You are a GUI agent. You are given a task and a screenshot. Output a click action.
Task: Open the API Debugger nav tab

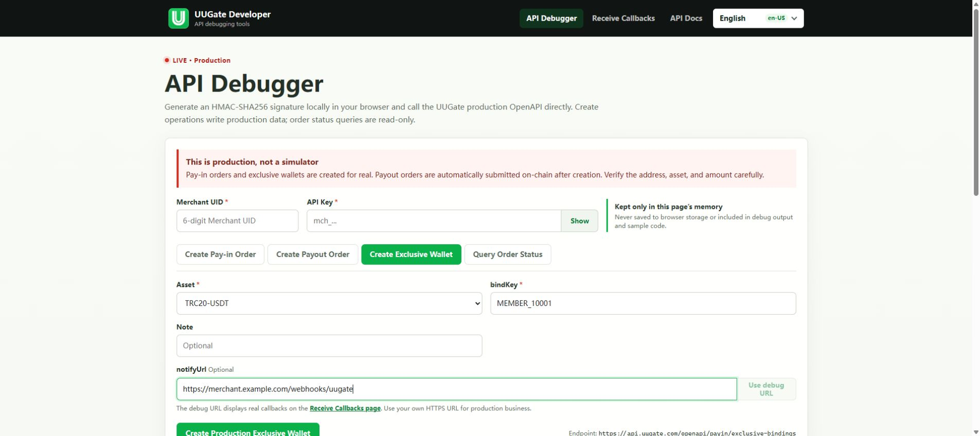pos(551,18)
